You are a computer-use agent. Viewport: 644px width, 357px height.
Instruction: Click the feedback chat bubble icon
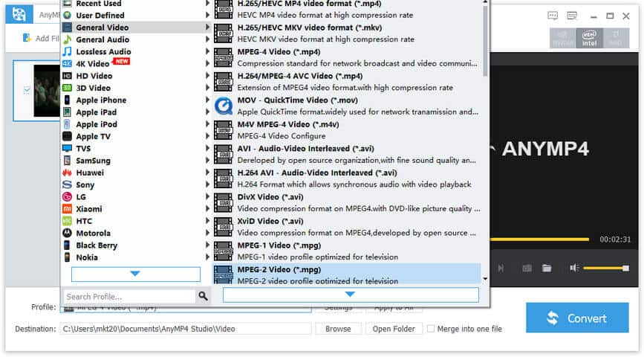[553, 16]
